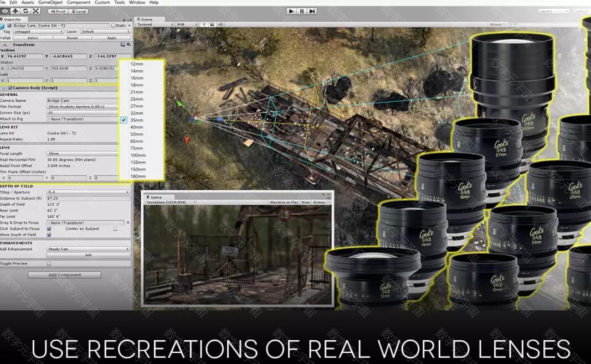The height and width of the screenshot is (364, 591).
Task: Disable Click Subject to Focus checkbox
Action: coord(49,228)
